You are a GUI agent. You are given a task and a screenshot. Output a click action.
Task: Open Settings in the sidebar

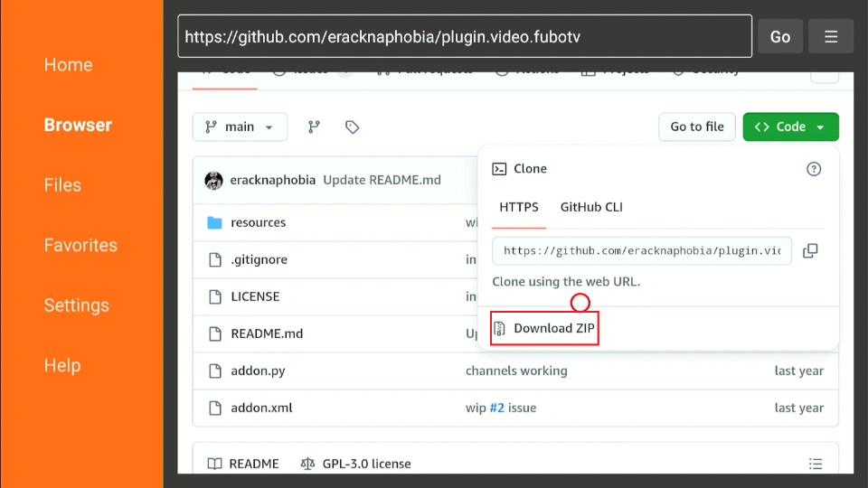[76, 305]
